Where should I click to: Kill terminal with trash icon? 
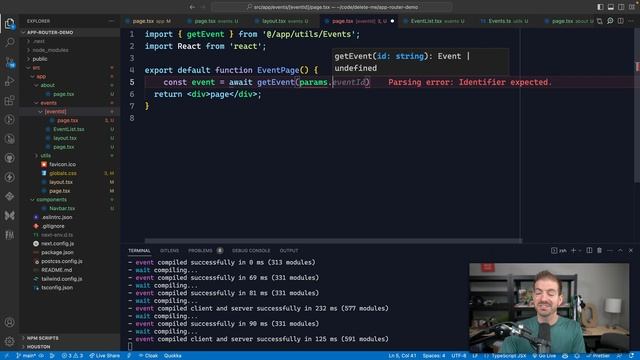click(599, 250)
